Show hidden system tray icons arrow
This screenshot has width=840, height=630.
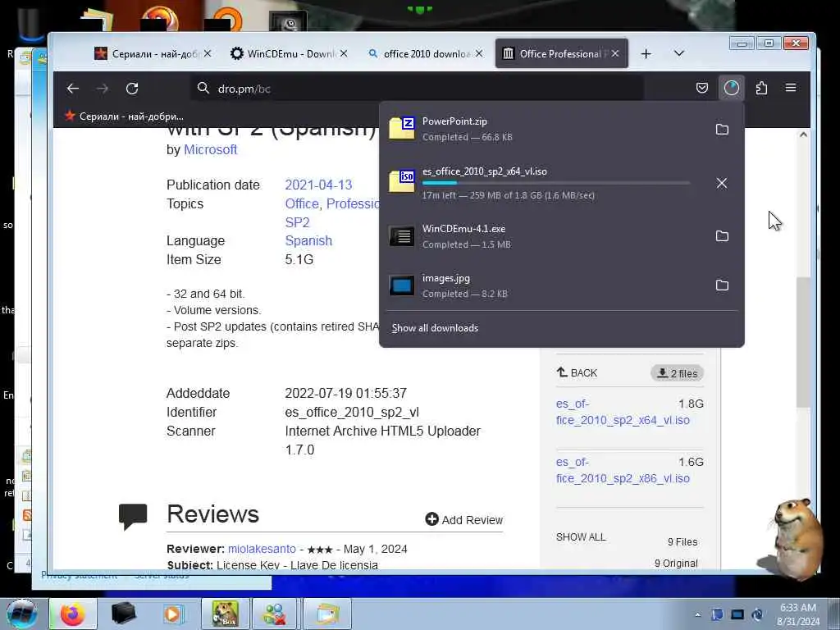(697, 614)
